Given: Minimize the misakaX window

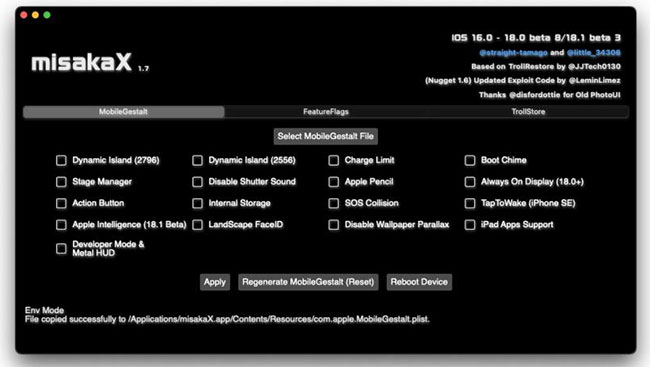Looking at the screenshot, I should pyautogui.click(x=35, y=15).
